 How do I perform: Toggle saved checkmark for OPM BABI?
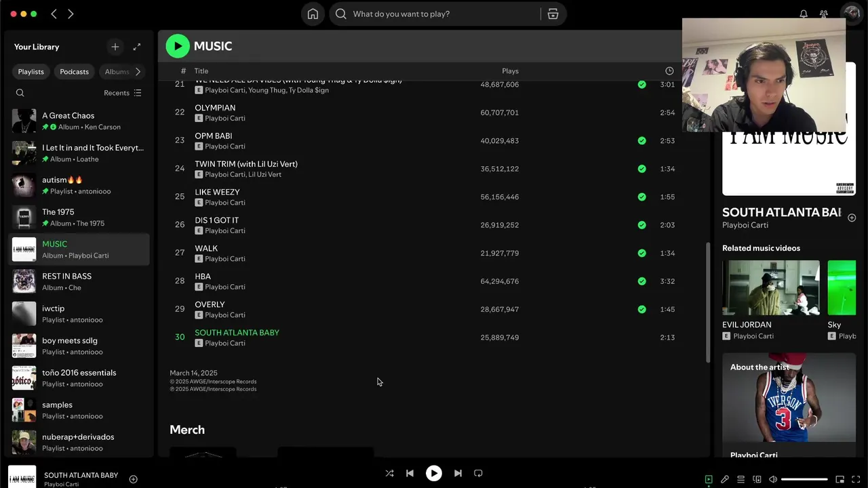(642, 141)
